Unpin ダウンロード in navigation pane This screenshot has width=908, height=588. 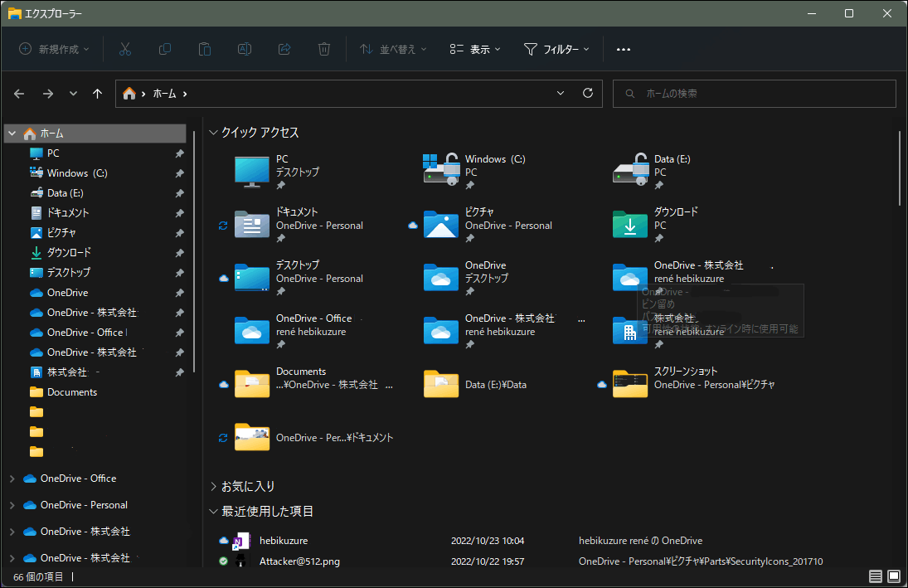(x=179, y=253)
